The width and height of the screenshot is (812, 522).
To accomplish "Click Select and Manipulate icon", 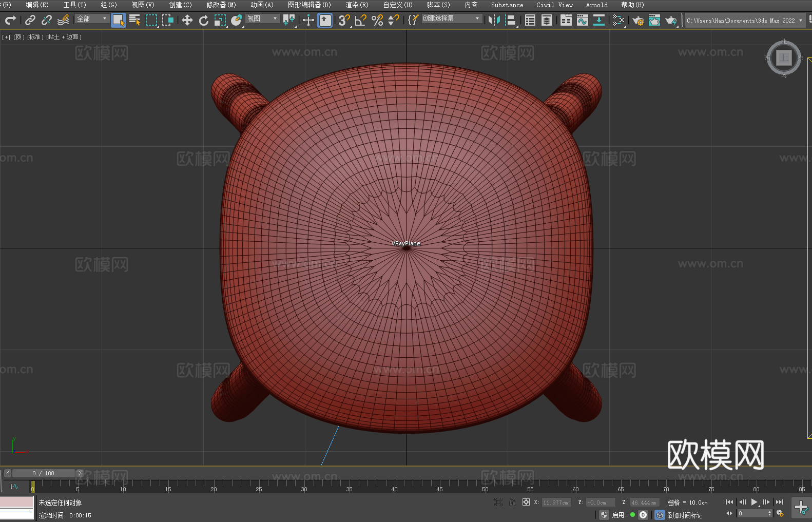I will (308, 20).
